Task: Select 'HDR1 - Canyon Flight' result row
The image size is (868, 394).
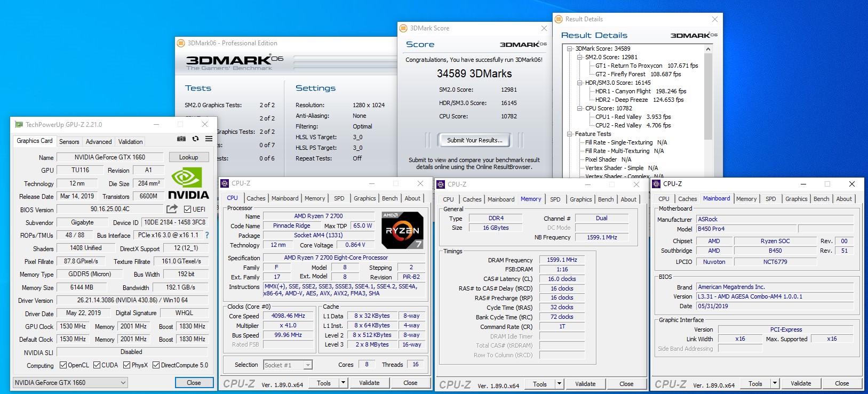Action: click(x=641, y=91)
